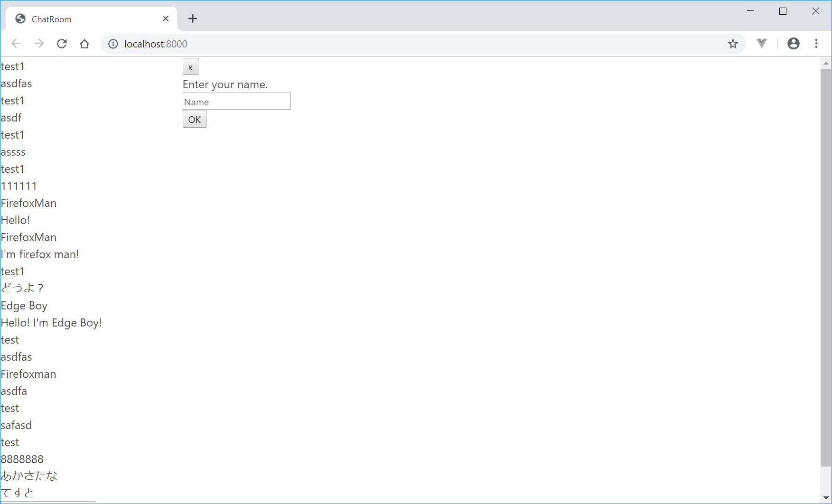Click the message 'どうよ？'
The image size is (832, 504).
coord(22,288)
